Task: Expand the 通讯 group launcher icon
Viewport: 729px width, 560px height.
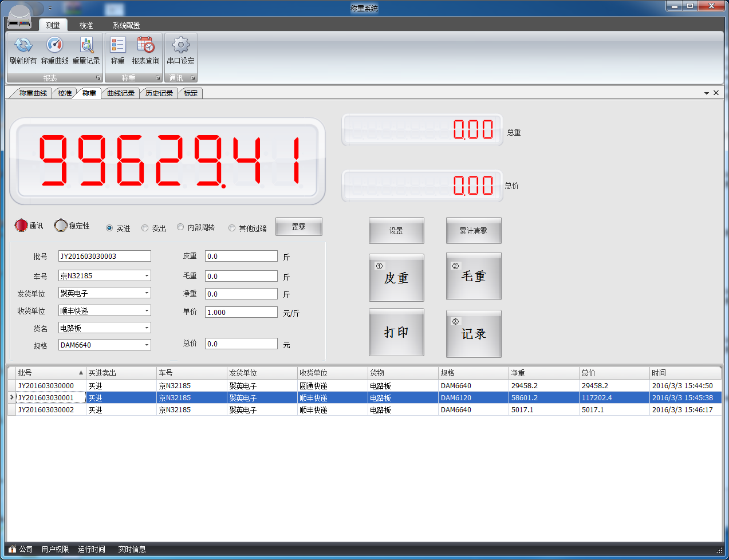Action: tap(192, 78)
